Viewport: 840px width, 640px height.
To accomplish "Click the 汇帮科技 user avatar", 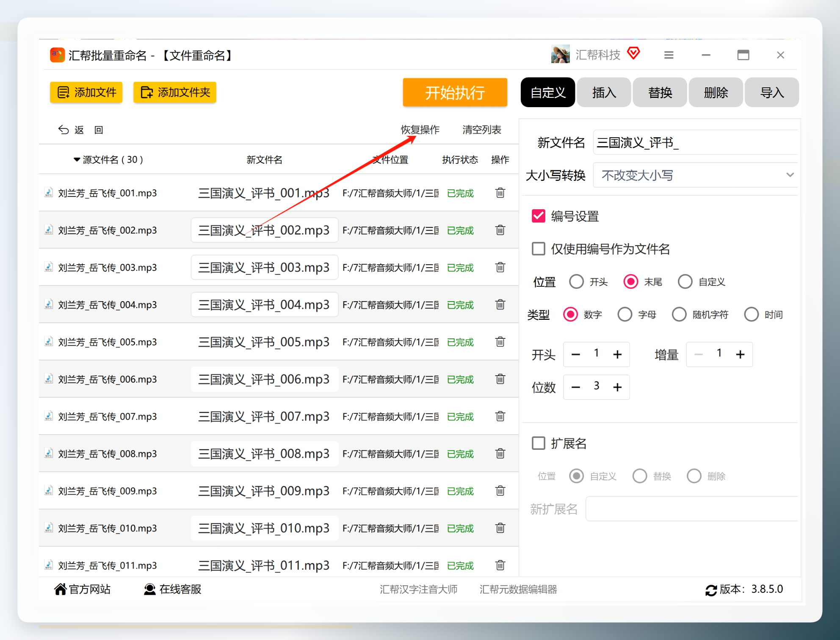I will (560, 55).
